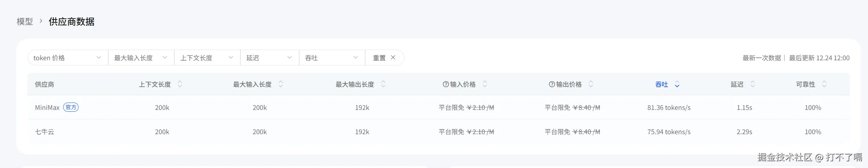The width and height of the screenshot is (868, 168).
Task: Click the 输入价格 sort arrows
Action: [x=485, y=84]
